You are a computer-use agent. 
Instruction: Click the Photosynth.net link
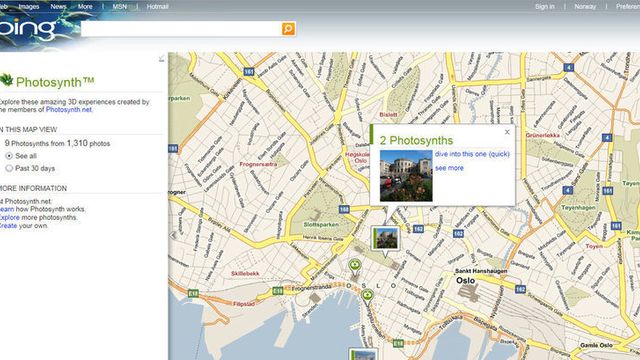click(69, 109)
